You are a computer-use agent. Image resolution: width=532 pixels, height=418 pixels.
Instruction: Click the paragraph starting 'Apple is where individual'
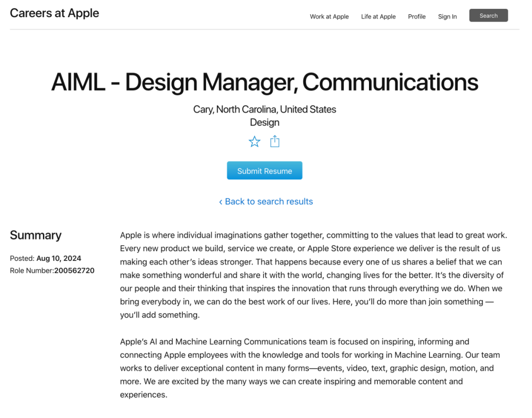(313, 275)
